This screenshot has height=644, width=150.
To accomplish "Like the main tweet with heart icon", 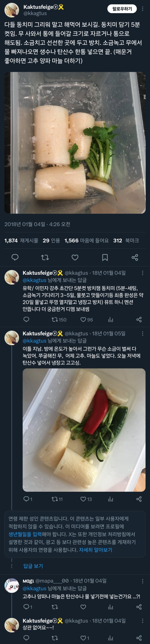I will [x=75, y=257].
